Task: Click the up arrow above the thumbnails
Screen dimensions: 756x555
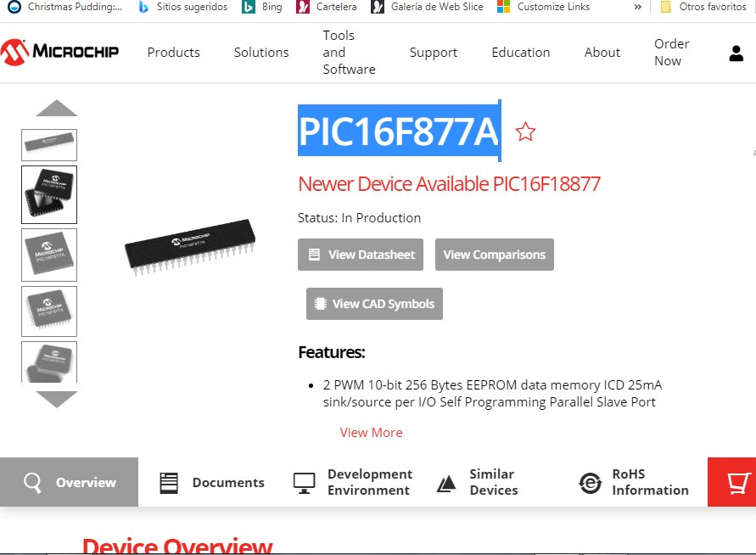Action: (x=56, y=108)
